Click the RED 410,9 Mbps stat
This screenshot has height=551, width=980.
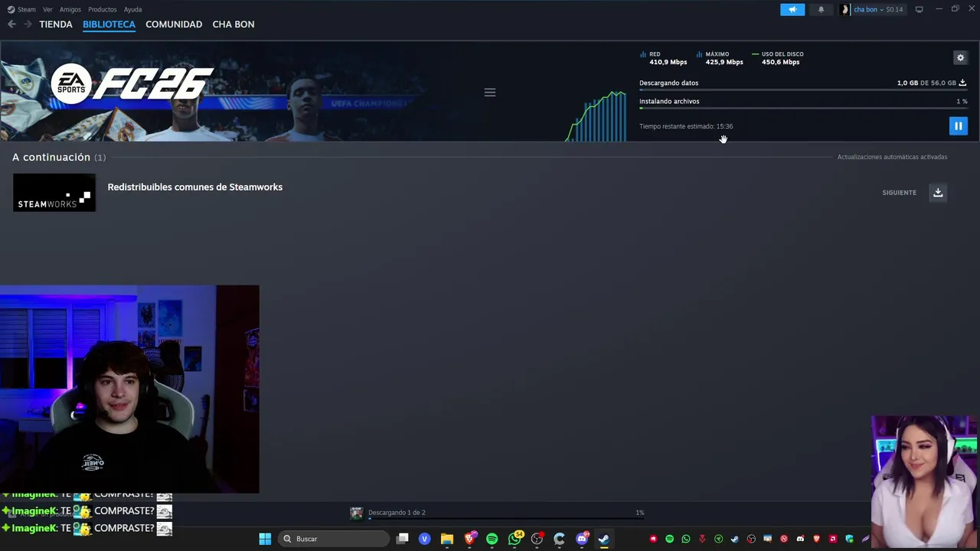pos(664,58)
